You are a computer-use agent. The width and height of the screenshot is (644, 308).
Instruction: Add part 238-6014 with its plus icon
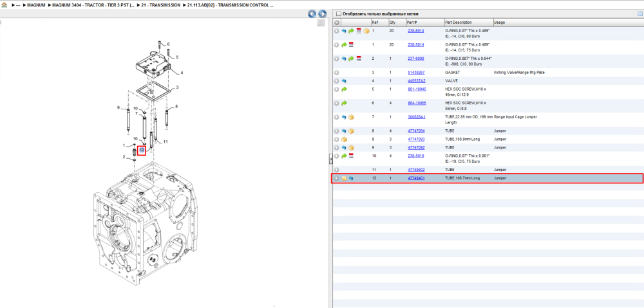click(336, 31)
